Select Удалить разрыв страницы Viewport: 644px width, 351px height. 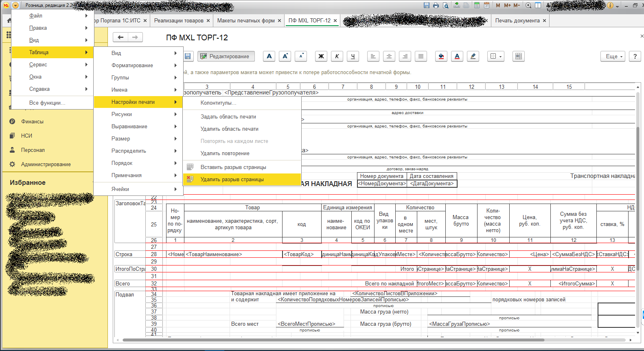242,179
